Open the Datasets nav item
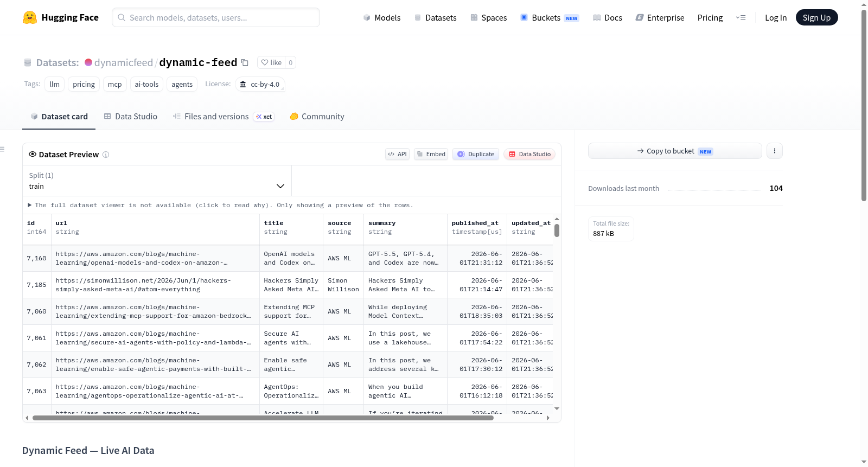 pyautogui.click(x=436, y=17)
